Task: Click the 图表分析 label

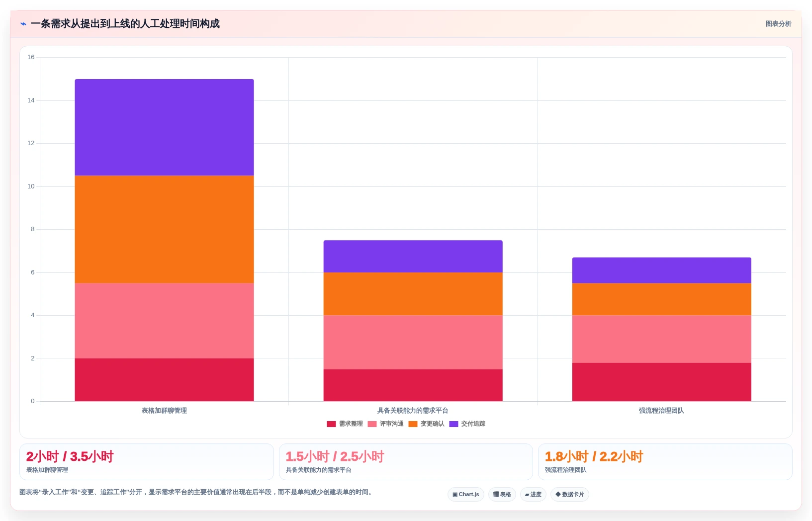Action: [x=778, y=24]
